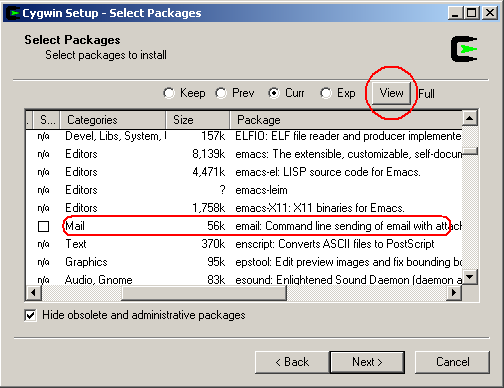Click the horizontal scrollbar left arrow

[x=33, y=293]
